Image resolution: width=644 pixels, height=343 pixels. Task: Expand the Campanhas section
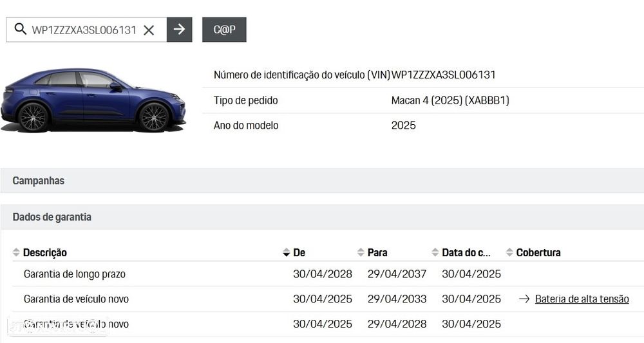click(x=322, y=181)
